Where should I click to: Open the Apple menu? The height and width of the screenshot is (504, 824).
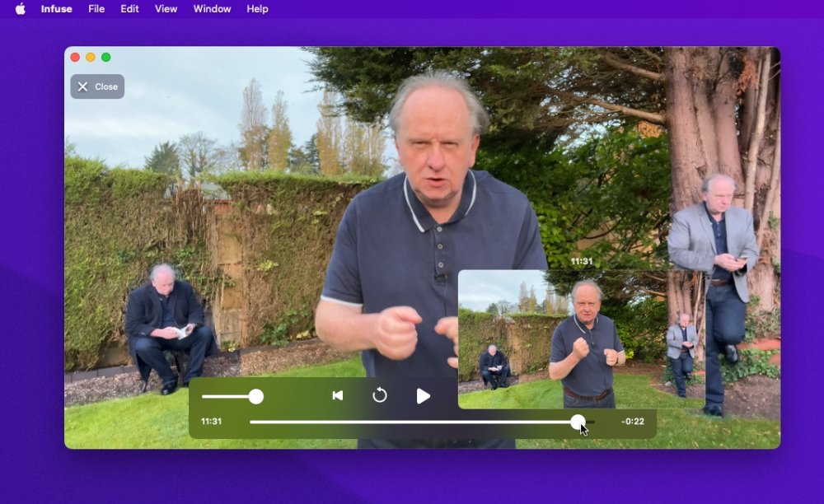21,9
